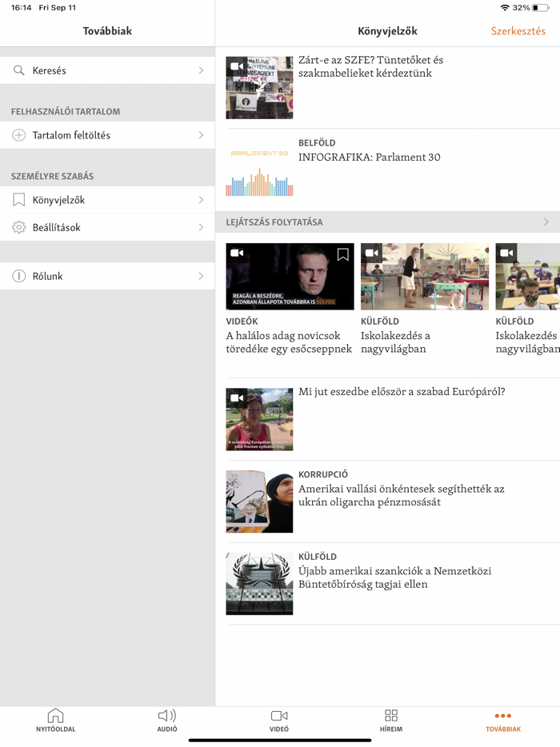Screen dimensions: 560x747
Task: Tap the magnifier icon beside Keresés
Action: (x=18, y=70)
